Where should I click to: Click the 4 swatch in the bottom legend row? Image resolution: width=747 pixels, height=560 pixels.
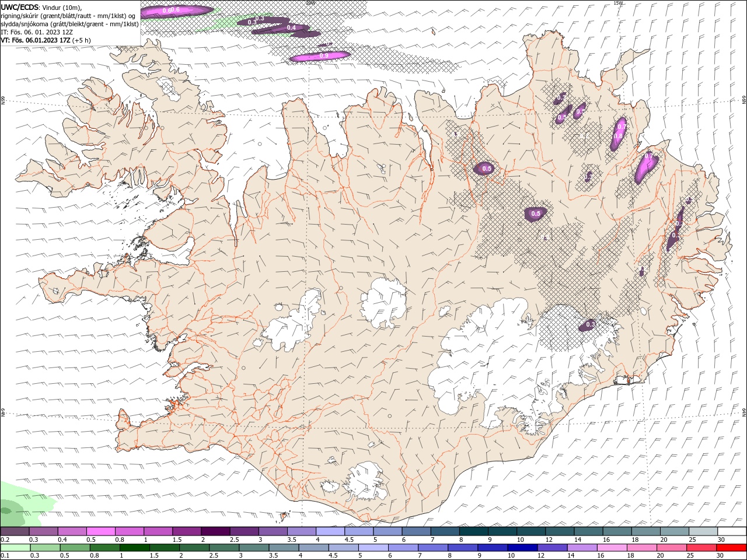313,548
